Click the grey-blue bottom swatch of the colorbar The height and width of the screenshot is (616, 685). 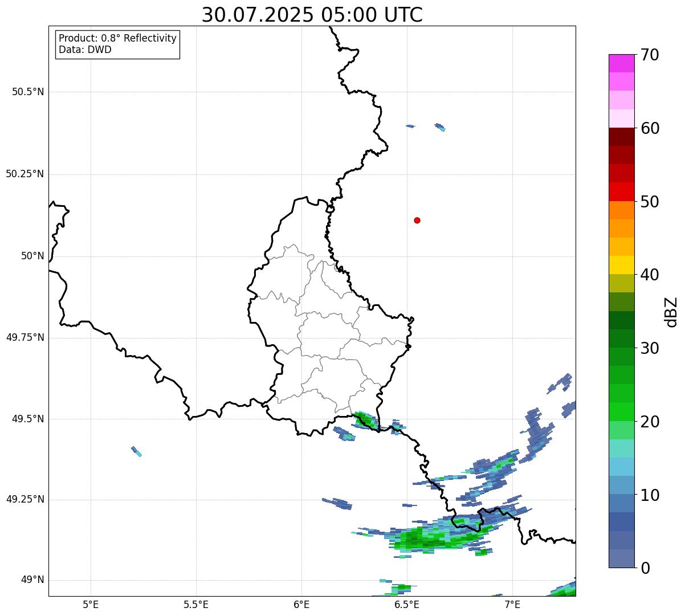621,558
